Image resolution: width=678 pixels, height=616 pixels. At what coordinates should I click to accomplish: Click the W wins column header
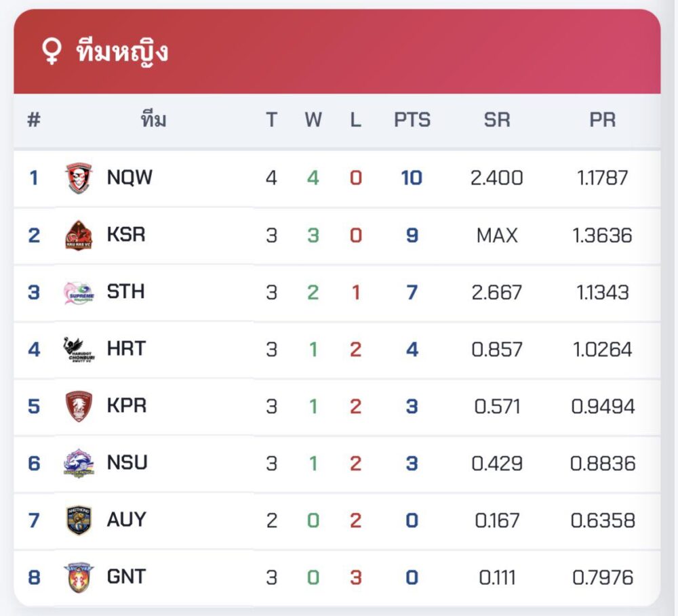coord(313,120)
